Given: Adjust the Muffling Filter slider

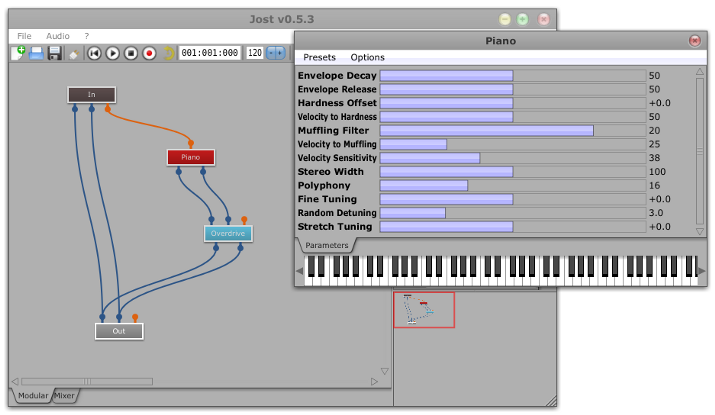Looking at the screenshot, I should (x=513, y=130).
